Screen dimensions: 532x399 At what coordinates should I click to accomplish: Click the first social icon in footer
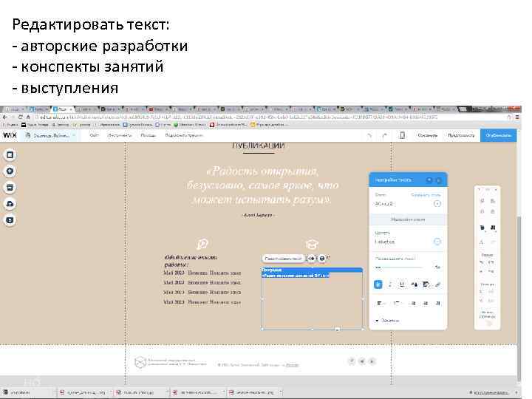(352, 361)
